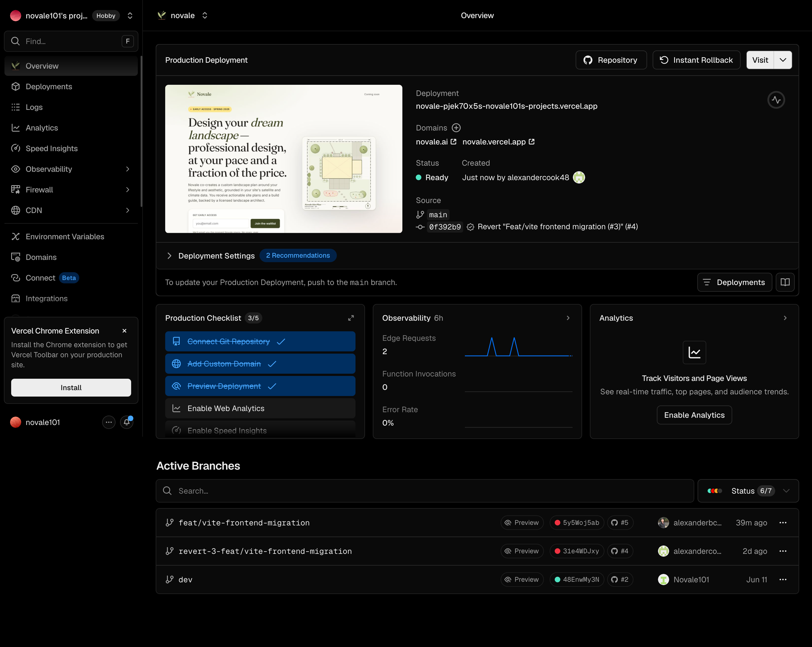812x647 pixels.
Task: Open deployment 48EnwMy3N status badge
Action: pos(576,579)
